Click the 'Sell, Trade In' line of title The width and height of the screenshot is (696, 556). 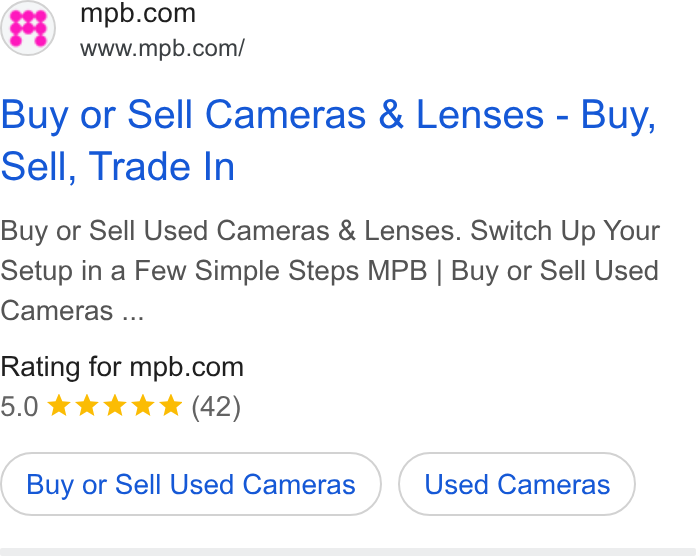click(x=118, y=167)
